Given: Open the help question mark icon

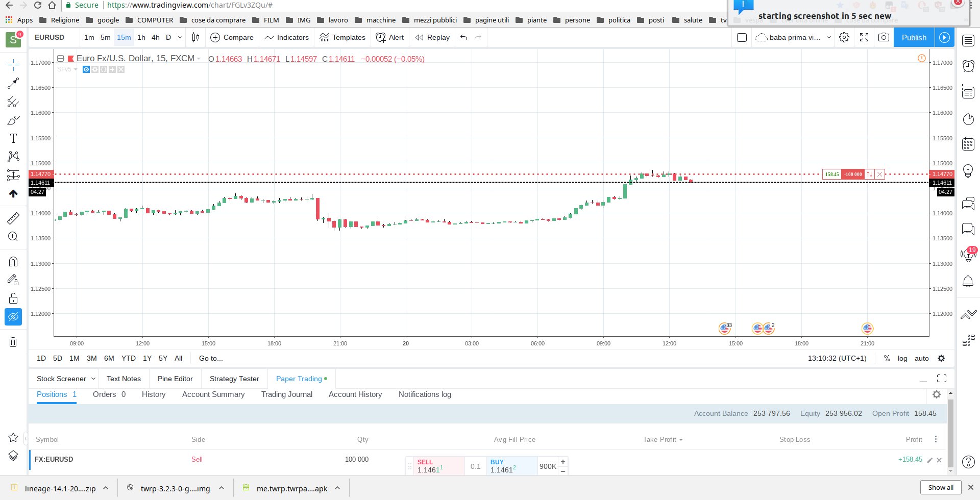Looking at the screenshot, I should click(968, 462).
